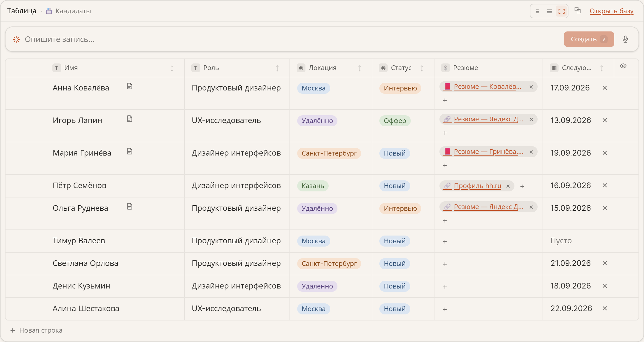The height and width of the screenshot is (342, 644).
Task: Open the note icon beside Игорь Лапин
Action: (130, 119)
